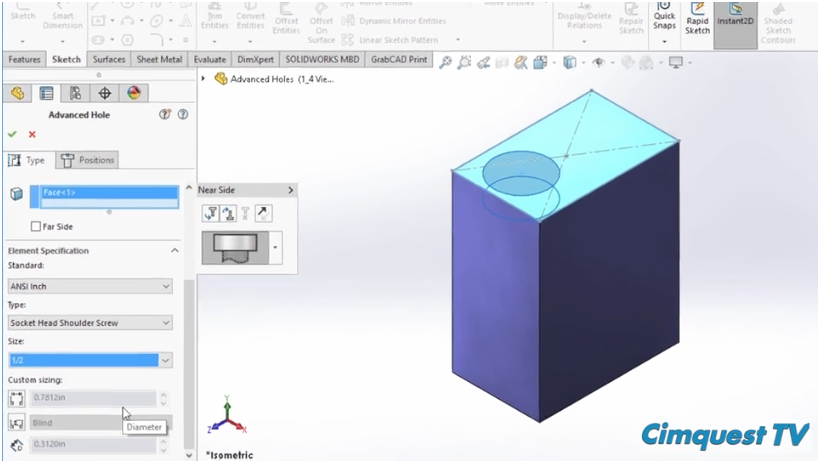Insert element above active element icon
820x461 pixels.
[229, 213]
